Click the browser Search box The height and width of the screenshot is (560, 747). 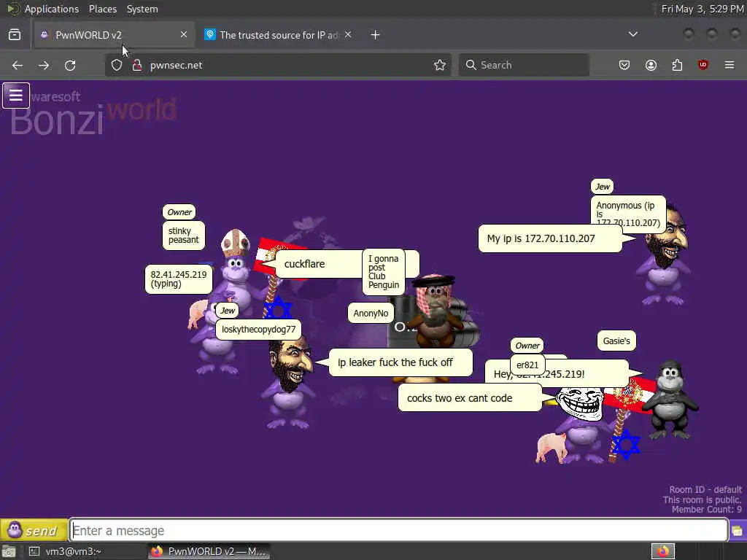pos(524,65)
